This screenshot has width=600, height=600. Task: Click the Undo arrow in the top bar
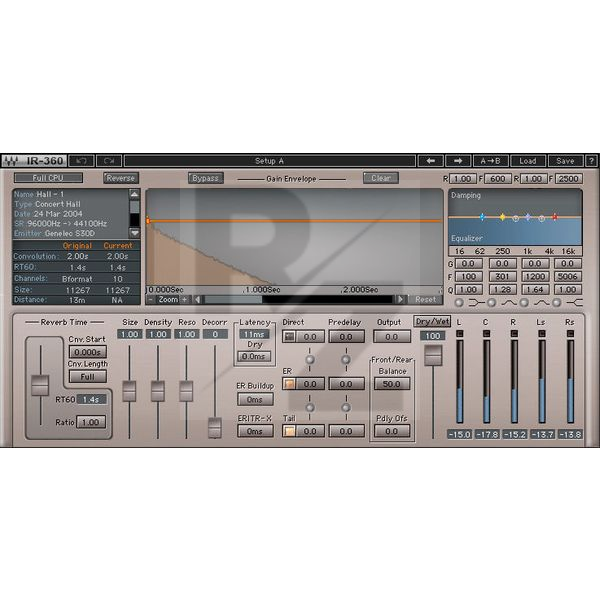pos(81,161)
